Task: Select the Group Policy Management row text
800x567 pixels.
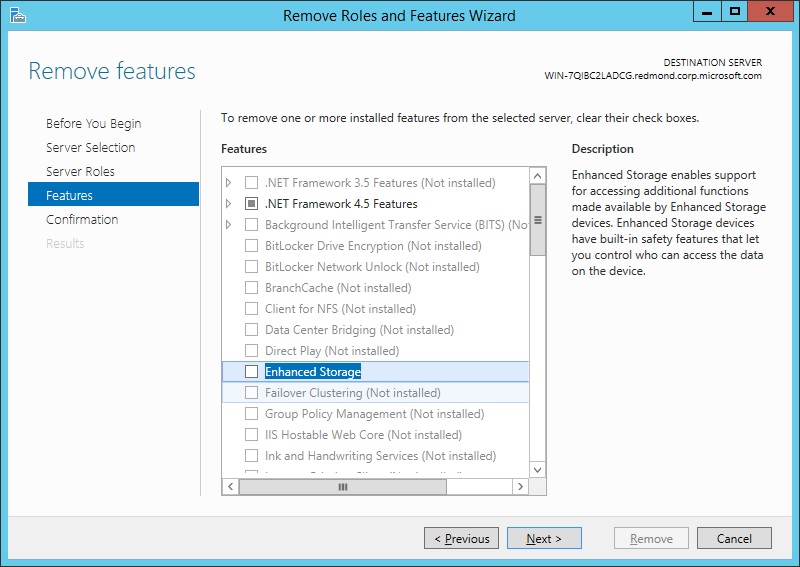Action: 374,413
